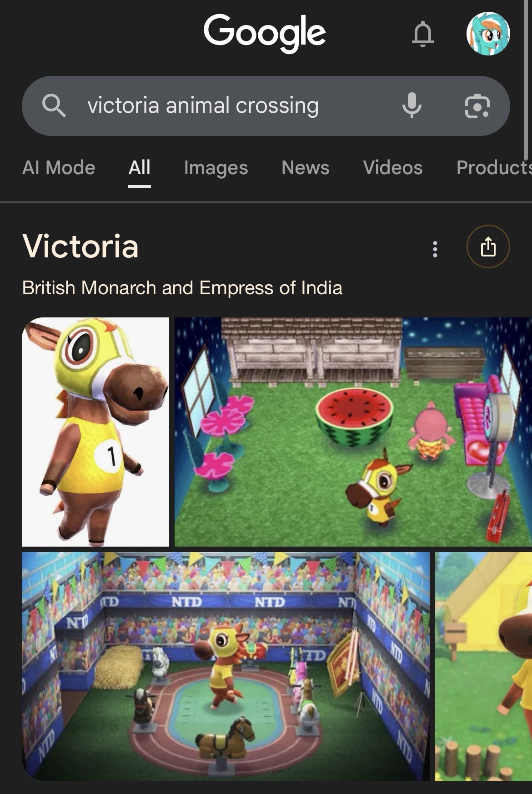Go to the Google logo home
This screenshot has width=532, height=794.
pos(265,33)
